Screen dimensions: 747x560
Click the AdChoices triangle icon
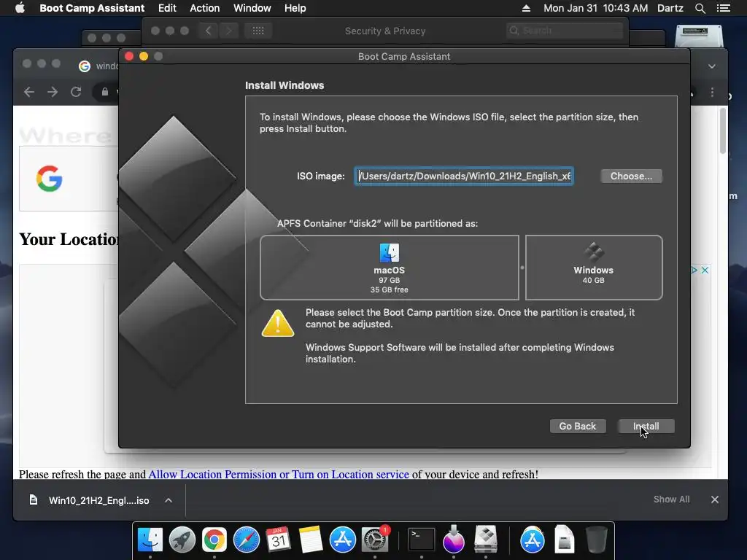click(694, 270)
